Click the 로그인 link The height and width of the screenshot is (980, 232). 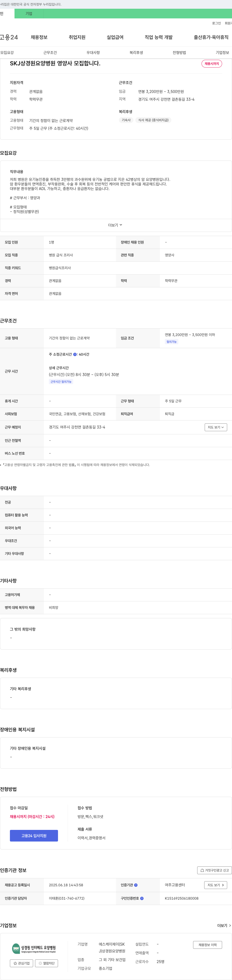[x=217, y=23]
